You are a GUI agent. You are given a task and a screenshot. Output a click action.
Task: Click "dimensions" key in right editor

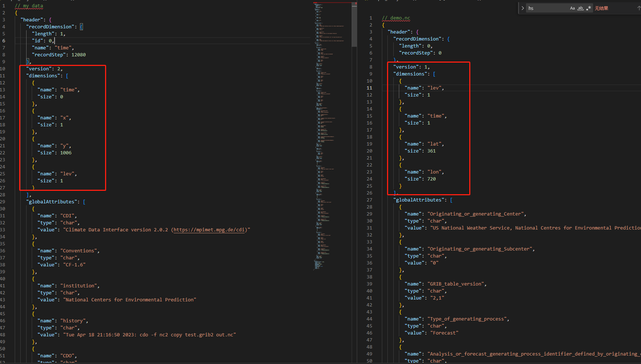point(410,74)
